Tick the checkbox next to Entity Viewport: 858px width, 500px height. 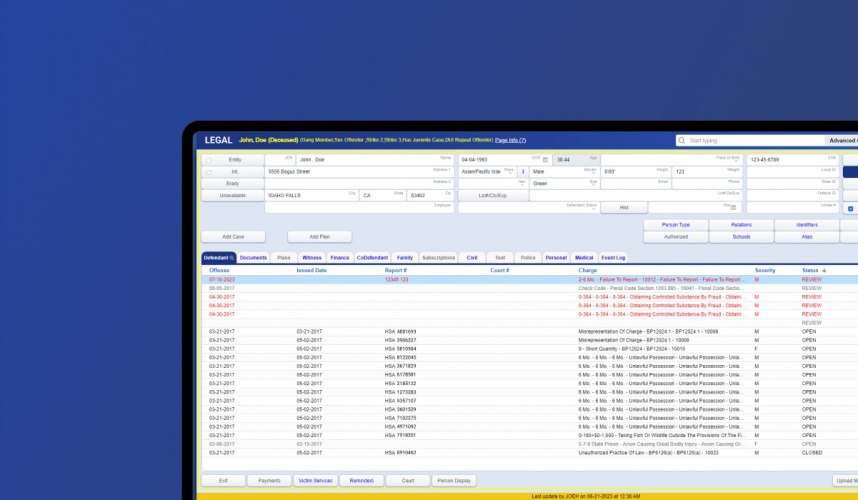208,160
